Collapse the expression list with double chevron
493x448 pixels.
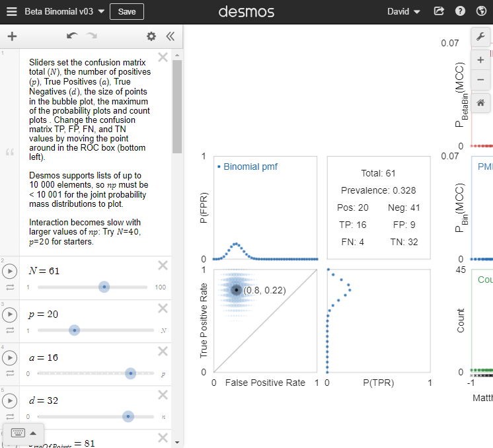coord(170,36)
